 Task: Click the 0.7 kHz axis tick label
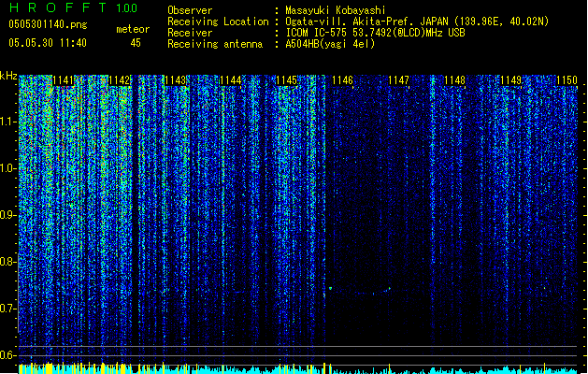8,309
